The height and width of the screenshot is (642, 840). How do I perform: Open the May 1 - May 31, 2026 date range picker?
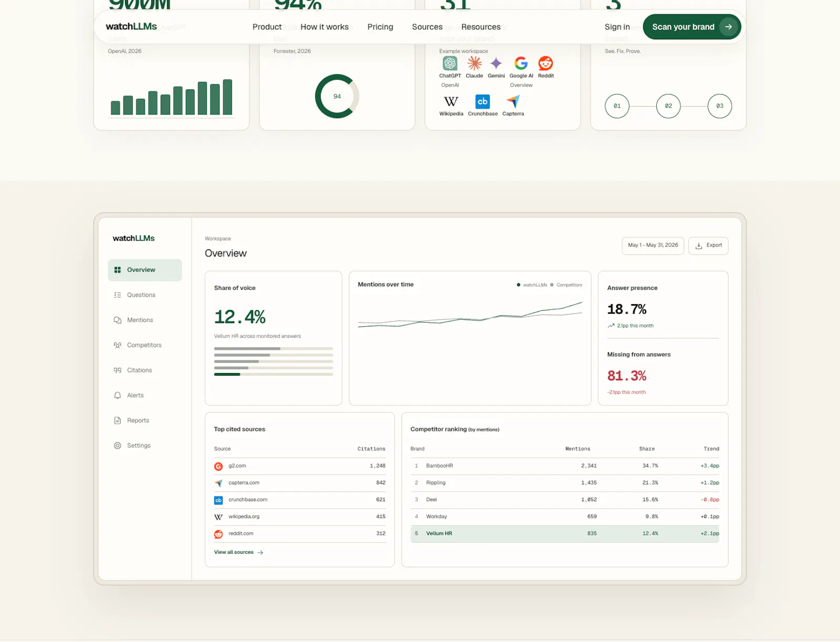(653, 246)
